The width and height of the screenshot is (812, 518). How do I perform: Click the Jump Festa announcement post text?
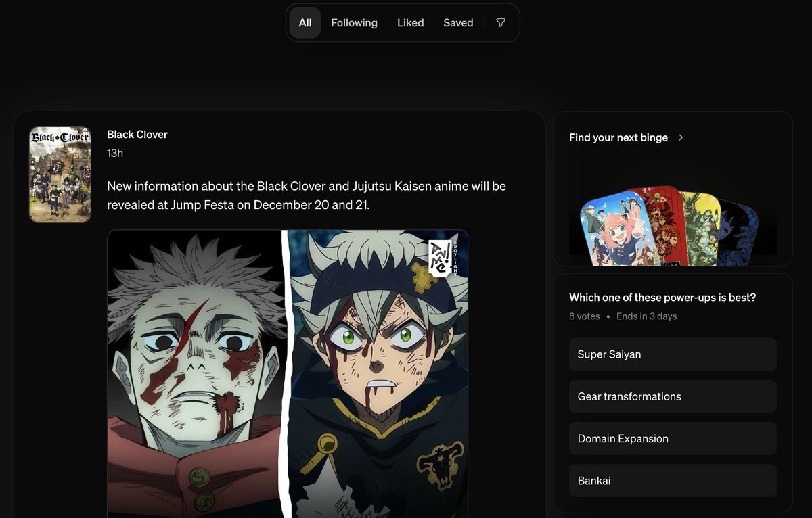point(307,195)
